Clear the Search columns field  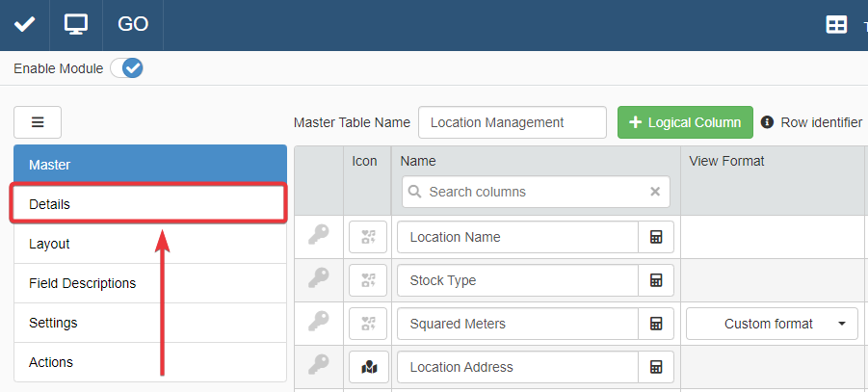pos(655,192)
